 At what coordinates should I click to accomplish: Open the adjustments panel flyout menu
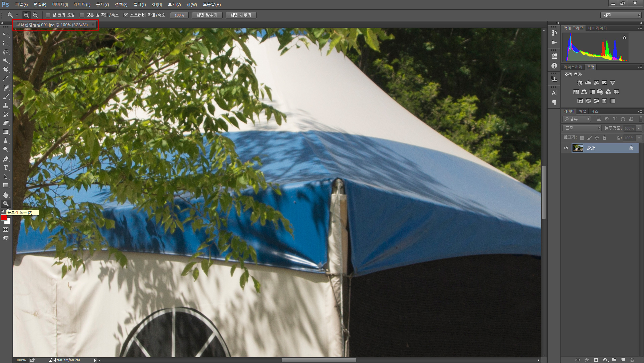(x=640, y=67)
